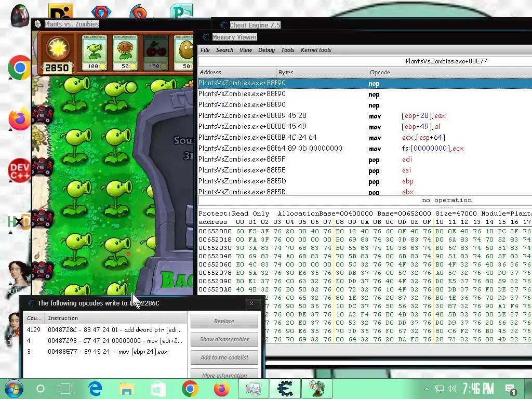The height and width of the screenshot is (399, 532).
Task: Click the Bytes column header in disassembler
Action: (322, 72)
